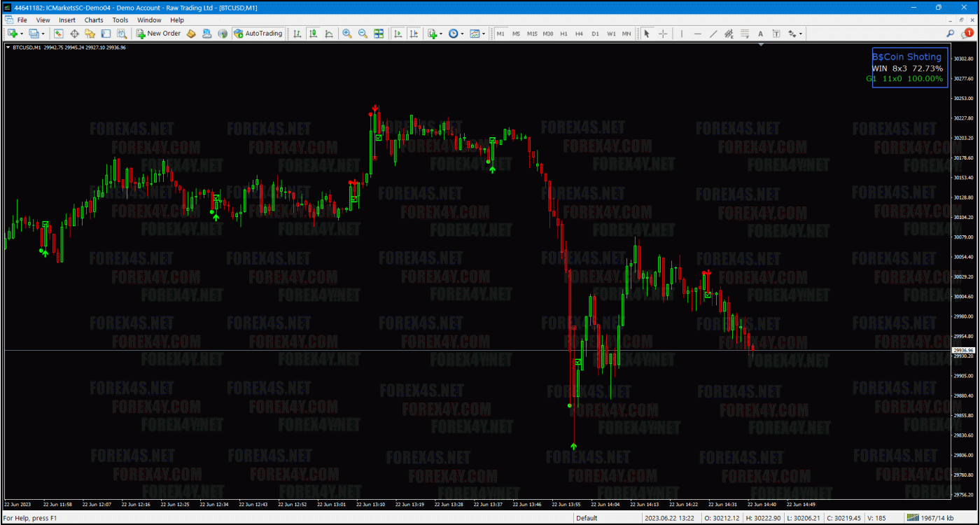Switch chart to Candlesticks mode
Image resolution: width=980 pixels, height=525 pixels.
pyautogui.click(x=313, y=34)
